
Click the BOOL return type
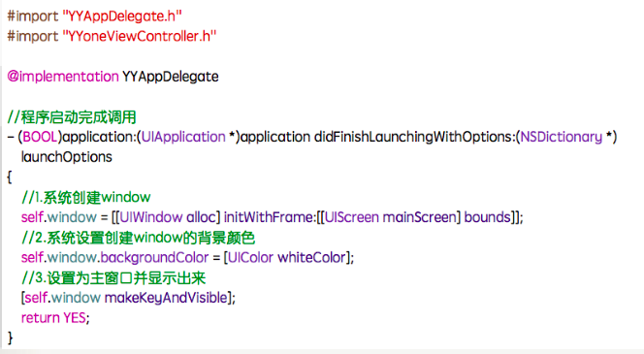click(x=40, y=137)
